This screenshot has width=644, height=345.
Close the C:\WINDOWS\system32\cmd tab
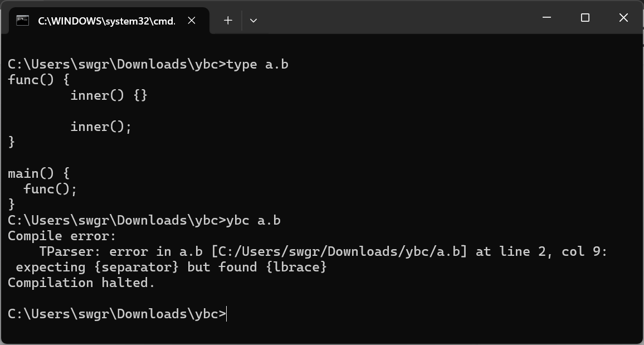(x=192, y=20)
